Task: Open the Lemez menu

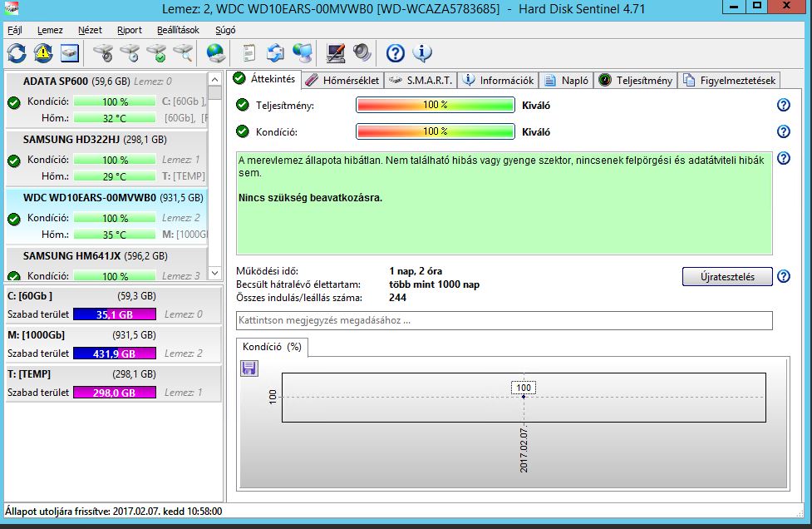Action: click(x=50, y=30)
